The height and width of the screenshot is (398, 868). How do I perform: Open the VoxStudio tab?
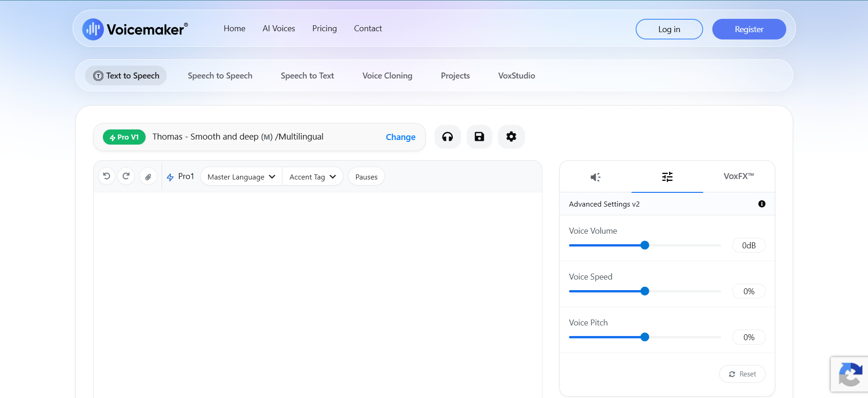click(x=517, y=76)
